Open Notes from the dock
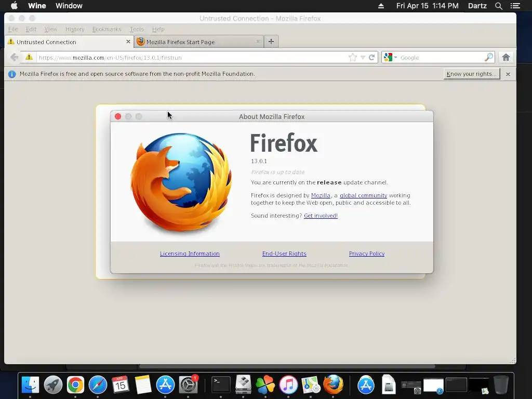 click(x=143, y=385)
